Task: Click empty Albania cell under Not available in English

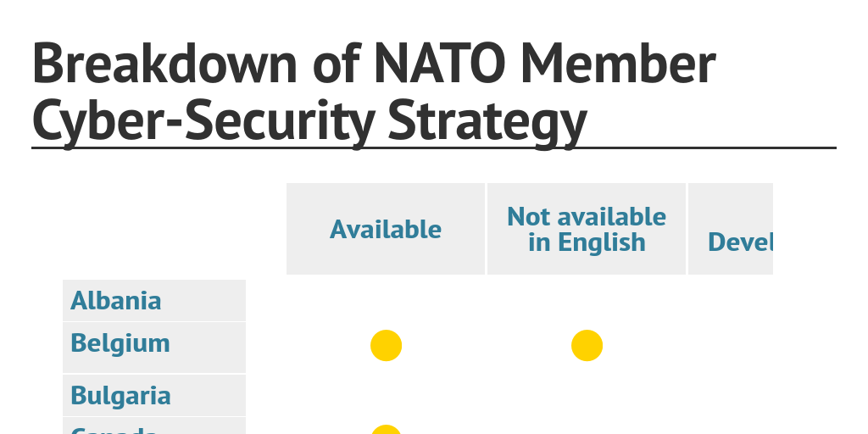Action: (x=587, y=301)
